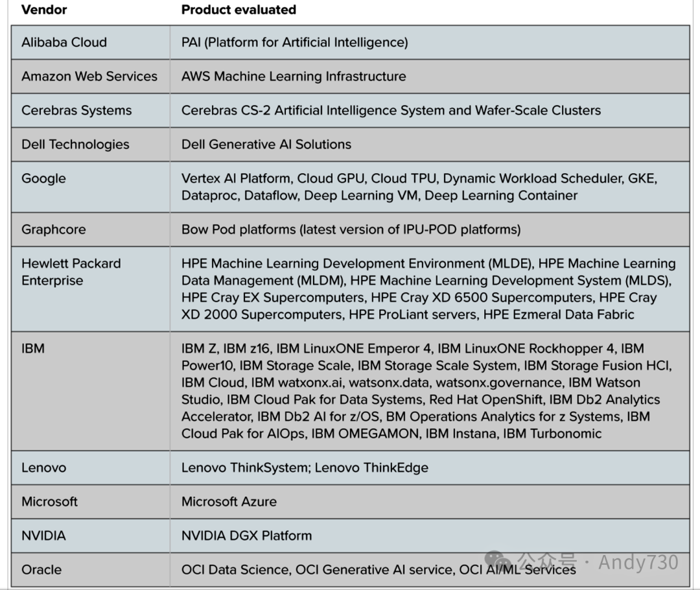Select the Alibaba Cloud vendor cell
The image size is (700, 590).
coord(91,42)
